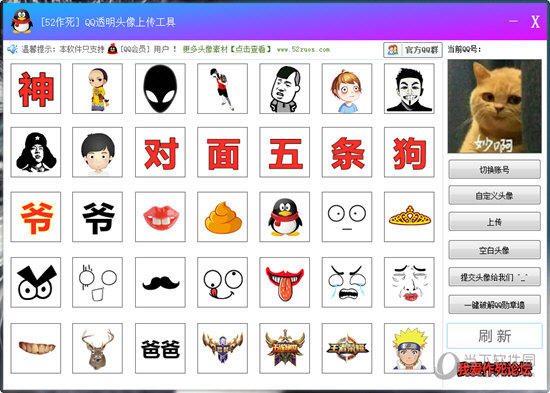Pick the Naruto anime character avatar
The height and width of the screenshot is (393, 550).
[409, 348]
